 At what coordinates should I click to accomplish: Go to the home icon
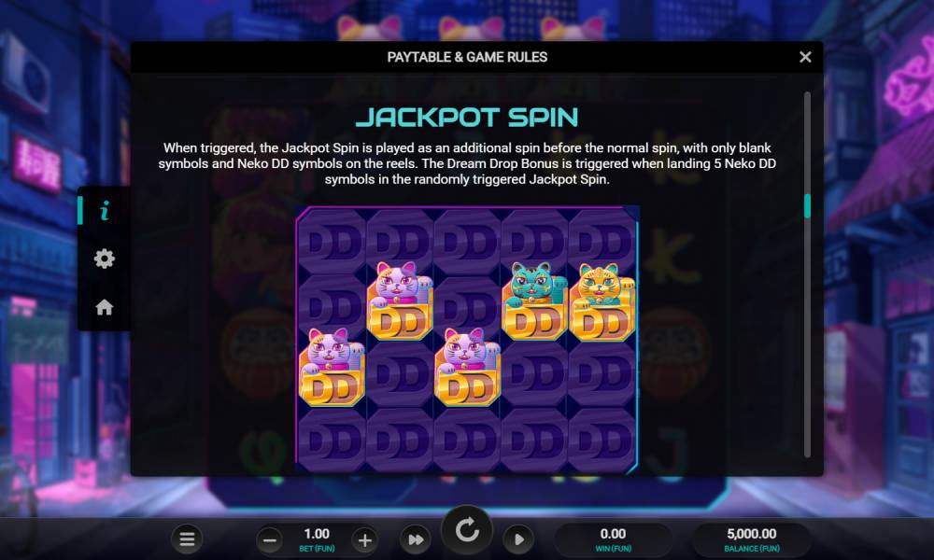tap(105, 307)
